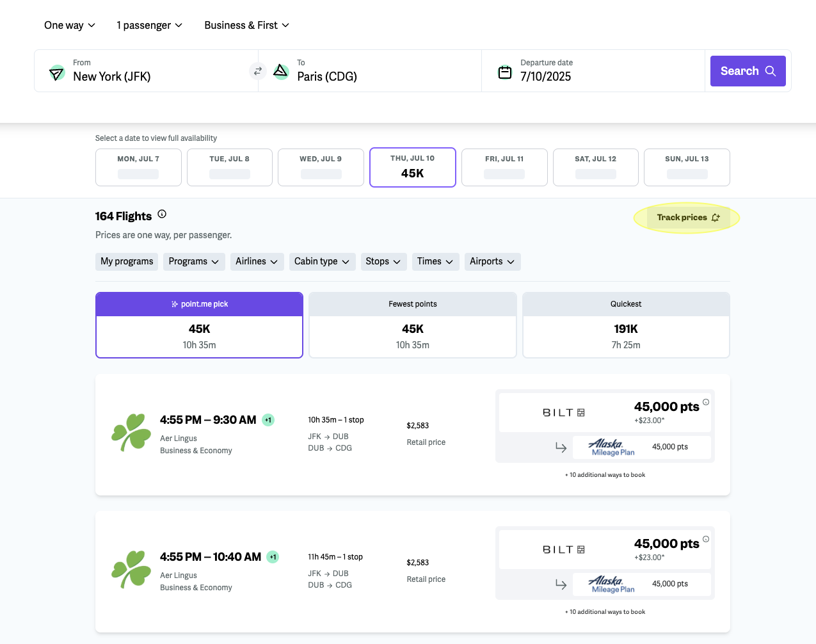Click the 10h 35m – 1 stop duration text
Viewport: 816px width, 644px height.
click(x=336, y=420)
